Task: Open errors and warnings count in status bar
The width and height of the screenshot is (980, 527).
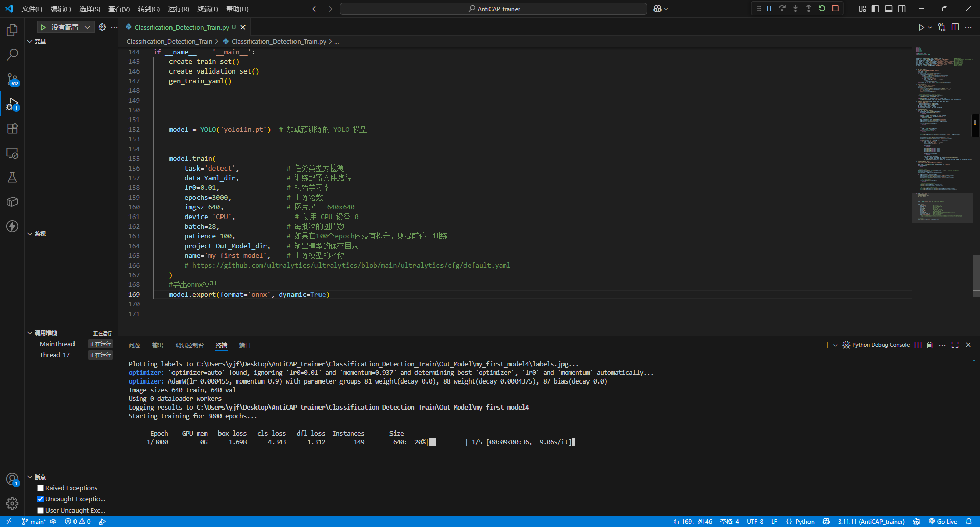Action: coord(78,521)
